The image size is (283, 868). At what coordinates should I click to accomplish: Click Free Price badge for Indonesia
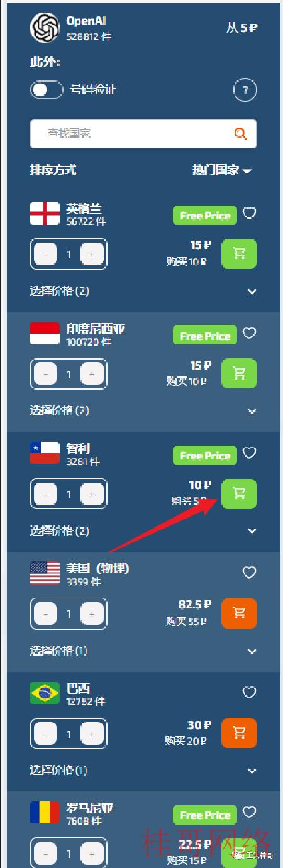point(205,336)
